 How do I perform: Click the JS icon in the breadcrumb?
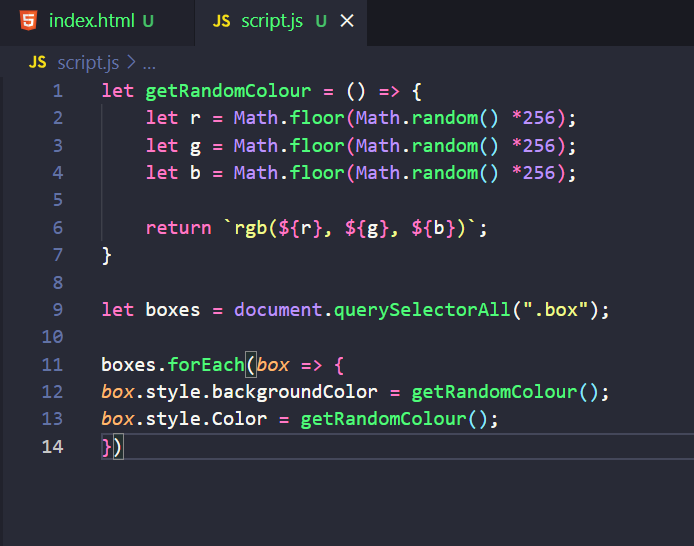coord(38,62)
